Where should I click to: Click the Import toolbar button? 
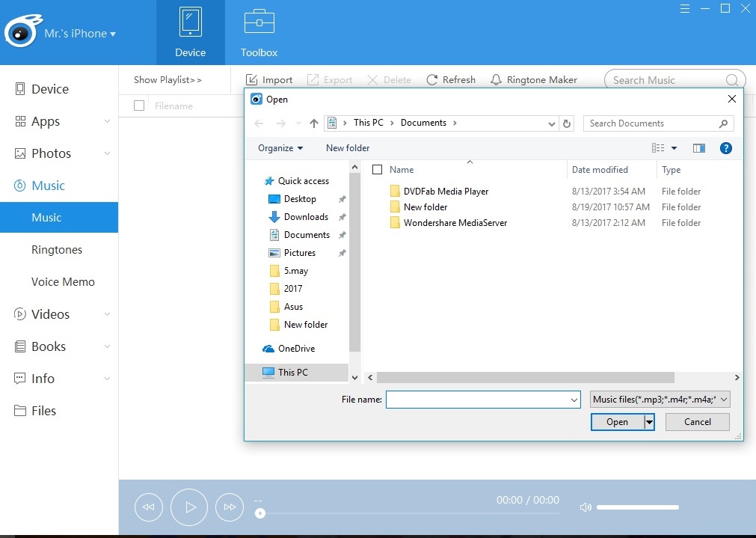pos(269,79)
